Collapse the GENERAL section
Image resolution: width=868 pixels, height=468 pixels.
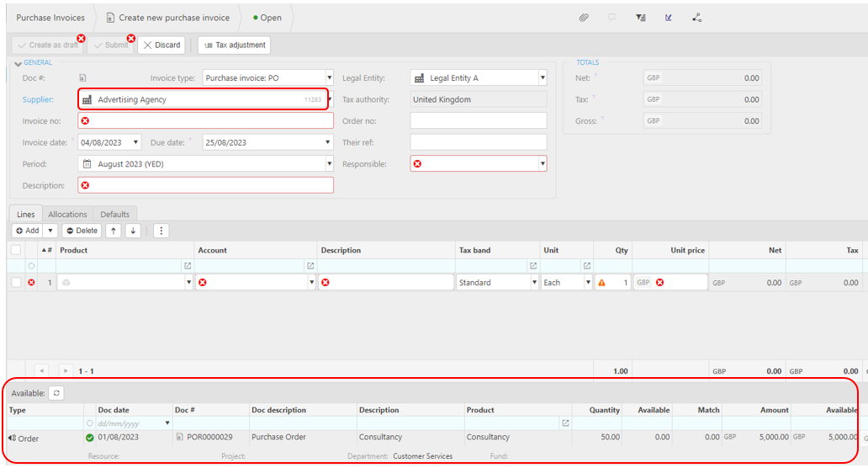pyautogui.click(x=18, y=64)
